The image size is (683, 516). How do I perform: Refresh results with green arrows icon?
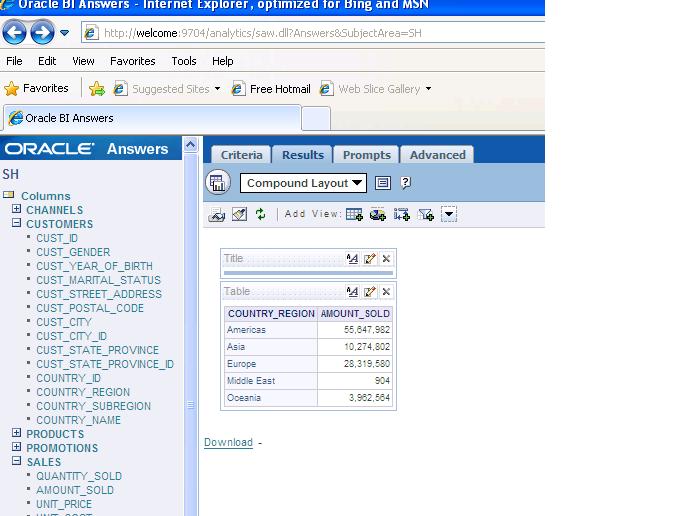click(x=260, y=214)
